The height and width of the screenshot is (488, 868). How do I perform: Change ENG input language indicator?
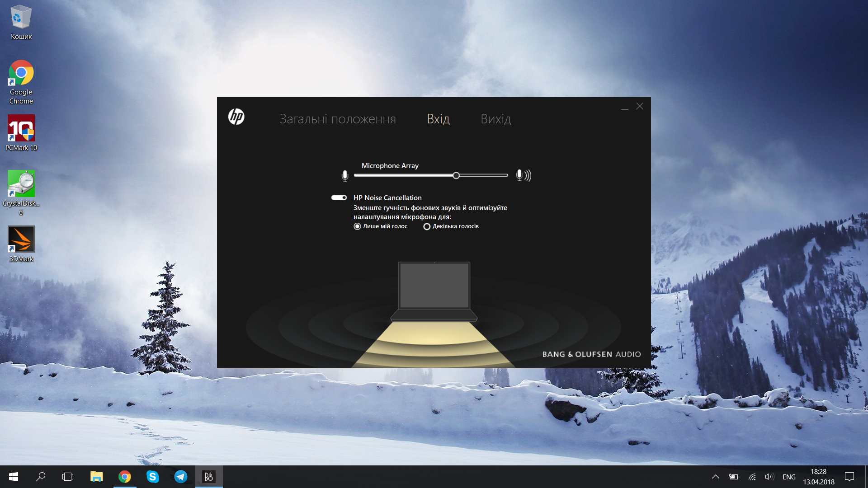(x=789, y=477)
